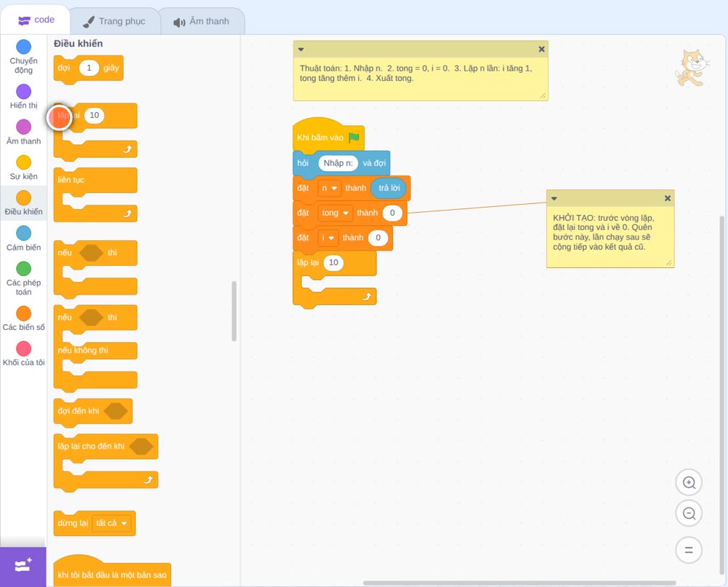The width and height of the screenshot is (728, 587).
Task: Open the Chuyển động block category
Action: [x=23, y=57]
